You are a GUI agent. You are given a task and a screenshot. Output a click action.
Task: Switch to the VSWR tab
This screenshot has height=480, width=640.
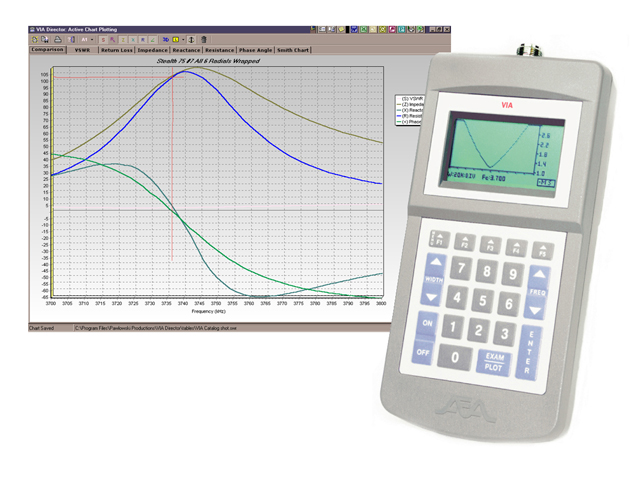coord(82,50)
